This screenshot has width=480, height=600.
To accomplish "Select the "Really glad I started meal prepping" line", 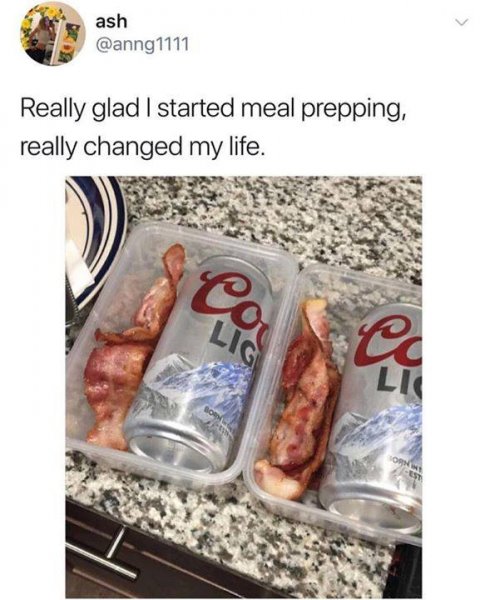I will pos(213,110).
